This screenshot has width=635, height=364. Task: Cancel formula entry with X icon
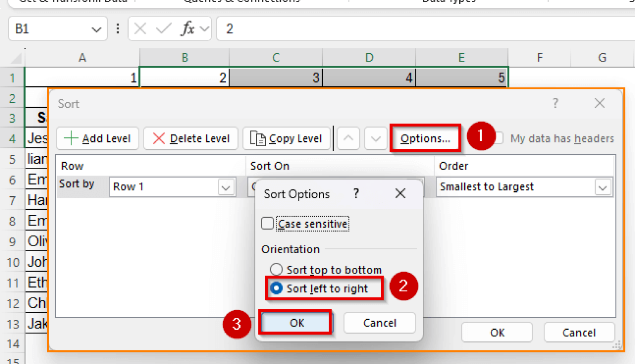141,29
